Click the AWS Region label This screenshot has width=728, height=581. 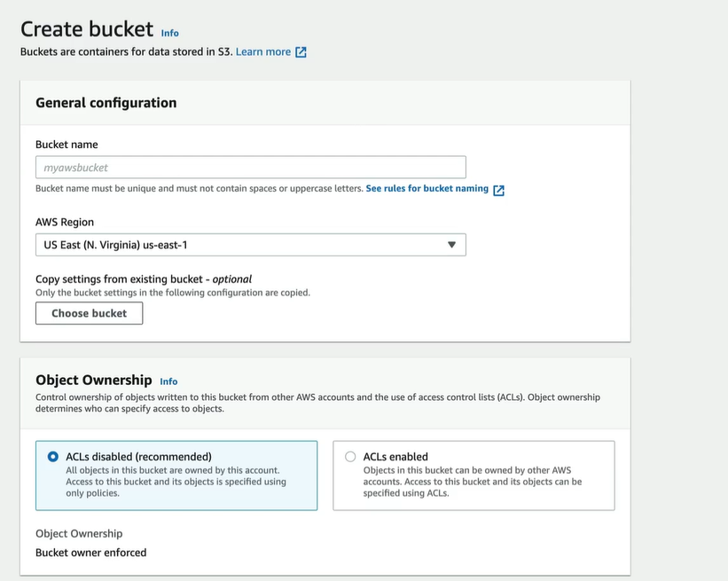[65, 222]
